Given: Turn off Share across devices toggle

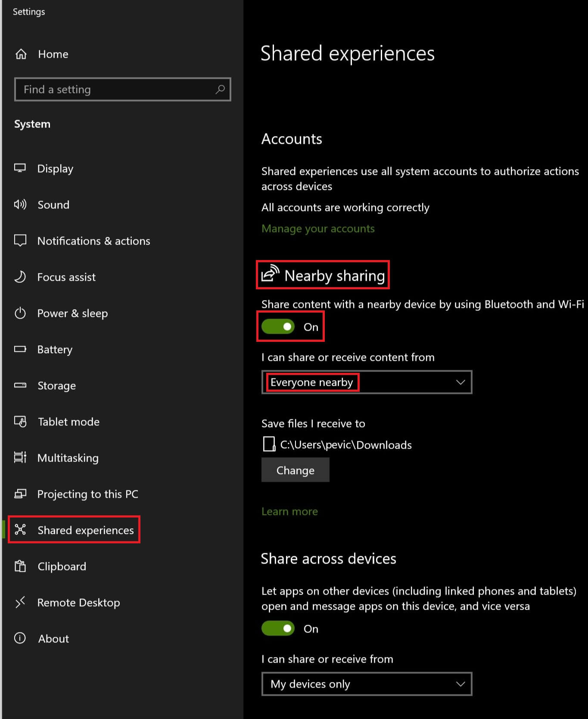Looking at the screenshot, I should pyautogui.click(x=278, y=629).
